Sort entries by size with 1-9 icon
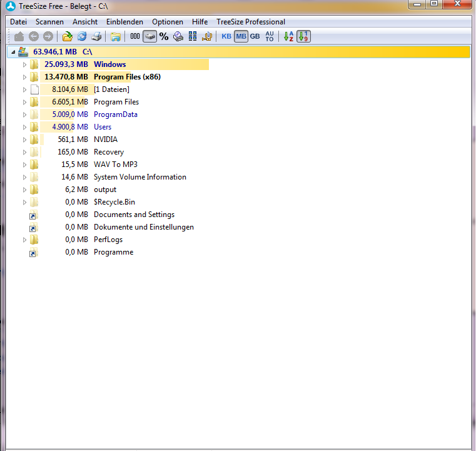Screen dimensions: 476x451 (x=303, y=36)
